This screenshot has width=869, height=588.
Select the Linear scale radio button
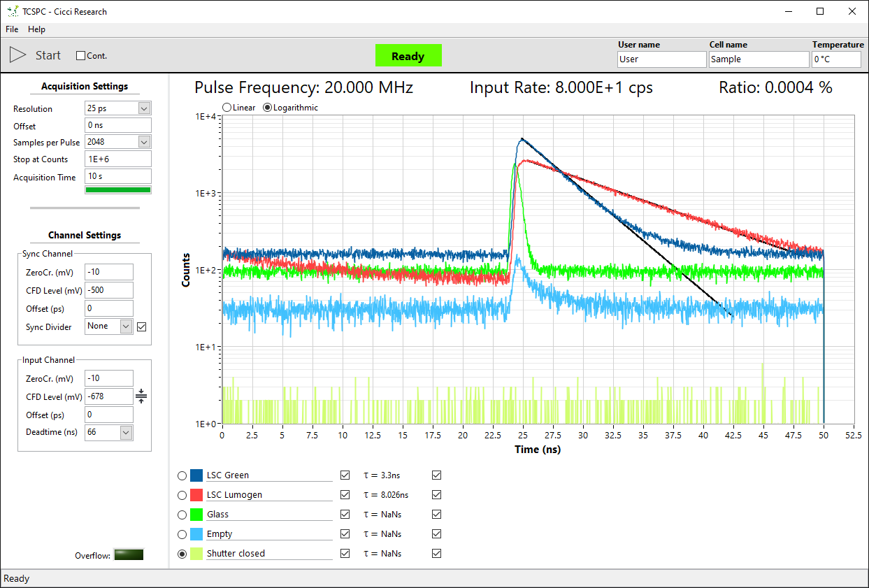tap(227, 108)
